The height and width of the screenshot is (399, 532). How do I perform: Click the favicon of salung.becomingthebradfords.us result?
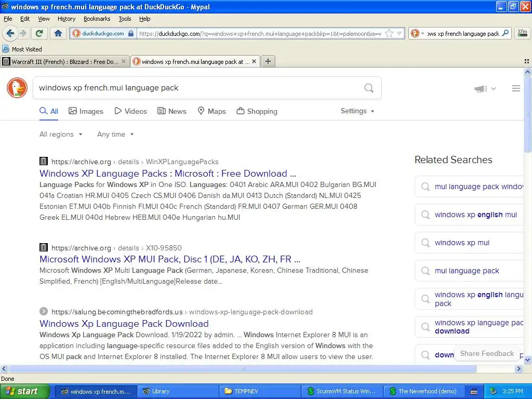click(44, 311)
